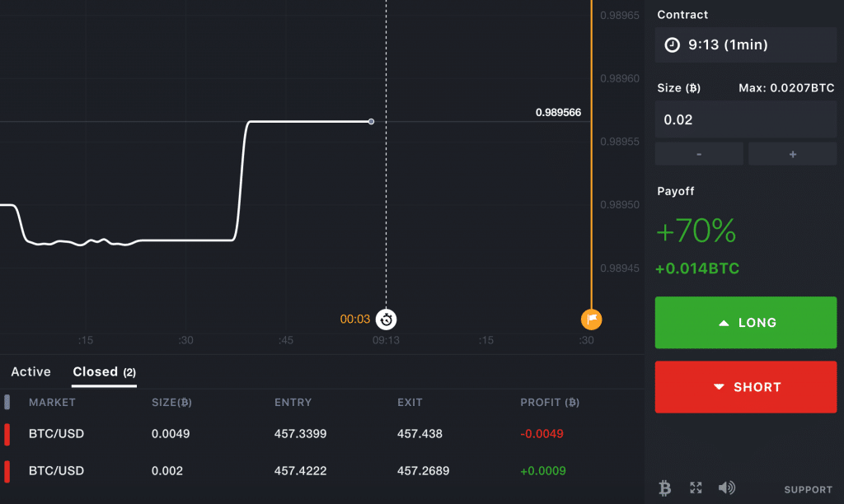Enter fullscreen with the expand arrows icon
844x504 pixels.
[x=696, y=488]
